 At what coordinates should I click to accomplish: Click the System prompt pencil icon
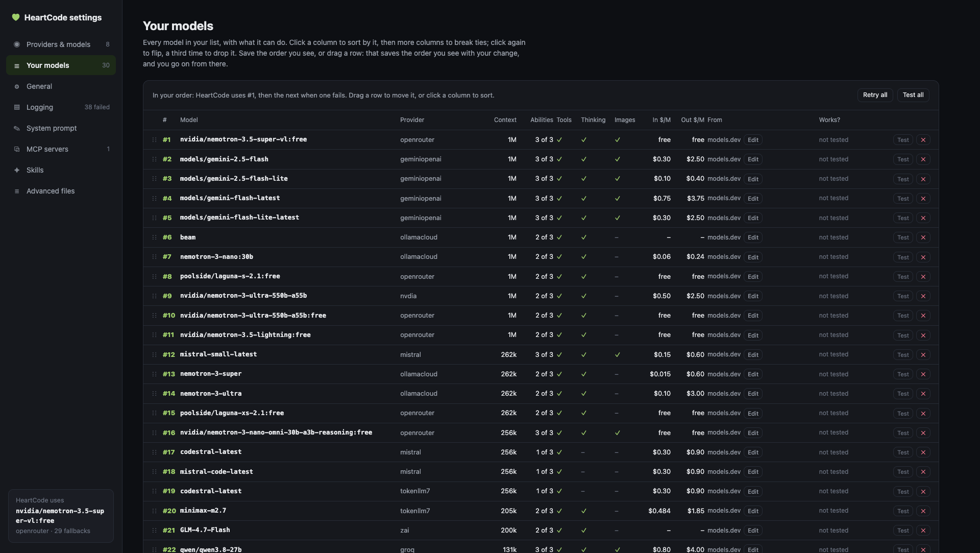coord(17,128)
